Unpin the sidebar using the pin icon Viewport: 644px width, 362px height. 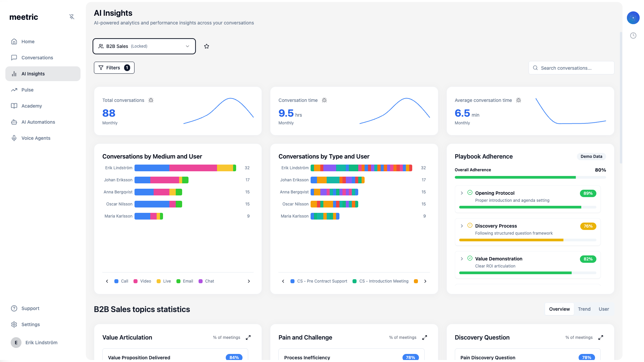(72, 16)
